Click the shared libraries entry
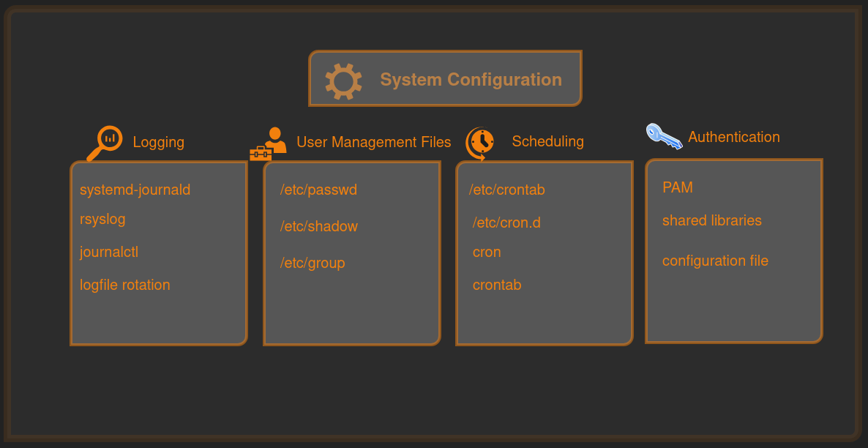This screenshot has height=448, width=868. tap(712, 220)
